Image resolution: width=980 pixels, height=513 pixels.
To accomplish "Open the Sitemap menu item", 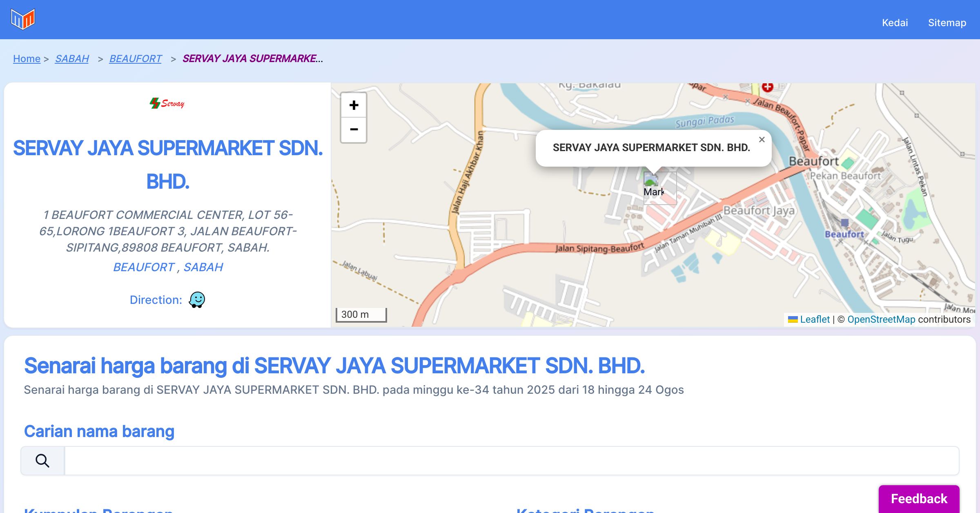I will coord(947,23).
